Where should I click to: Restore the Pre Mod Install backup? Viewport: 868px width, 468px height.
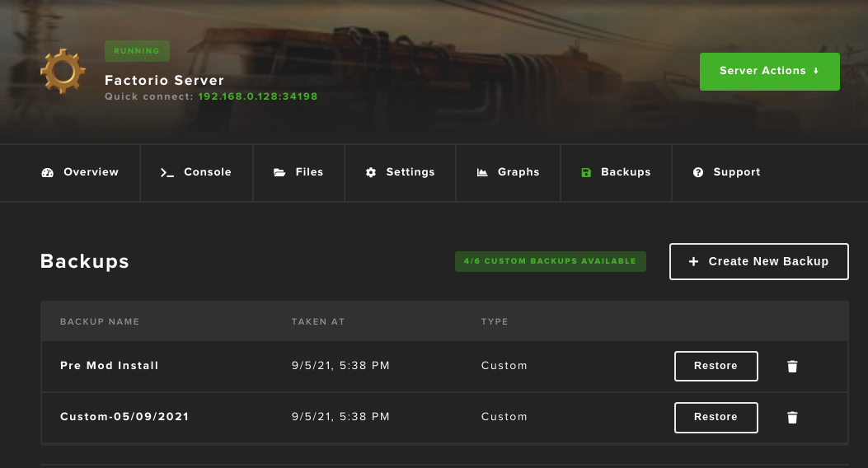pyautogui.click(x=716, y=366)
